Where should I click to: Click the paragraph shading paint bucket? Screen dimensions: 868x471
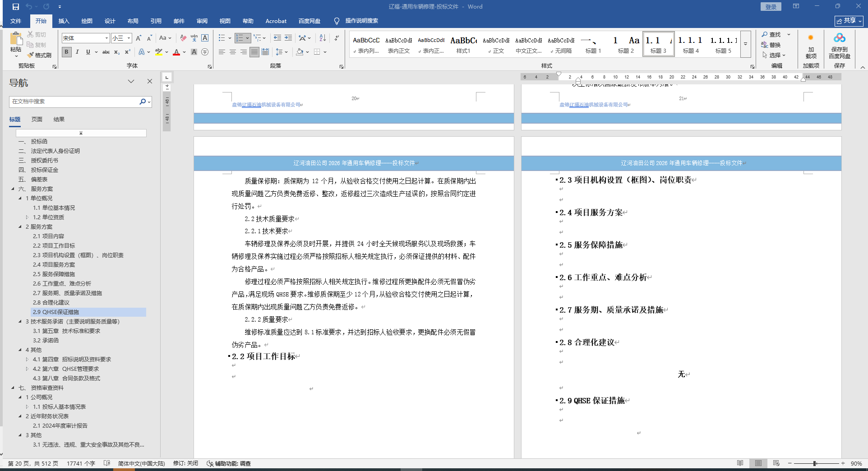(x=300, y=52)
